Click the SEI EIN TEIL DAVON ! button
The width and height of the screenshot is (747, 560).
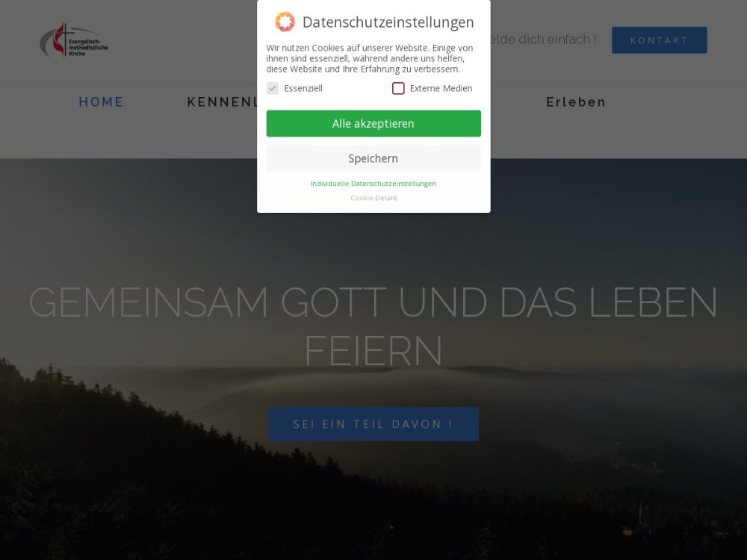pos(373,424)
